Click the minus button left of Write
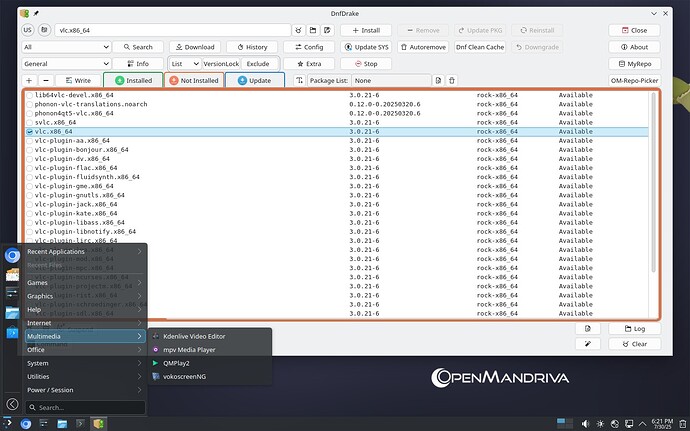Image resolution: width=690 pixels, height=431 pixels. pos(46,81)
